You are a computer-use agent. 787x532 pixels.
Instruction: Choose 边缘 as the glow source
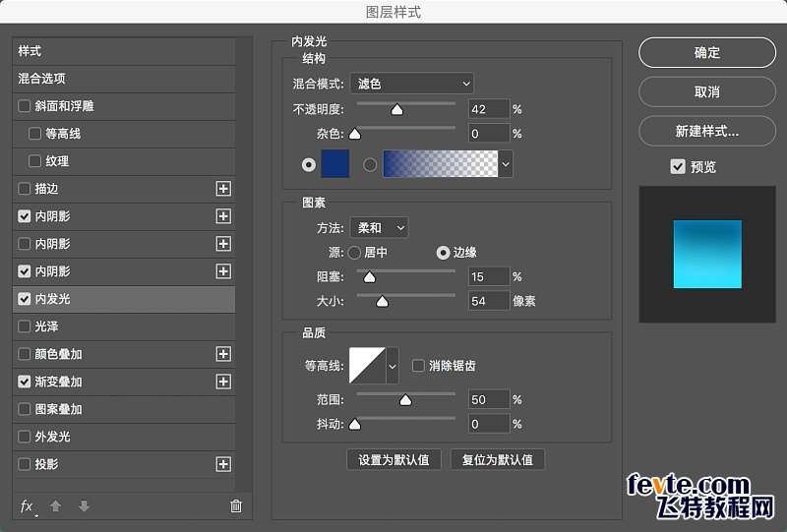pos(443,253)
